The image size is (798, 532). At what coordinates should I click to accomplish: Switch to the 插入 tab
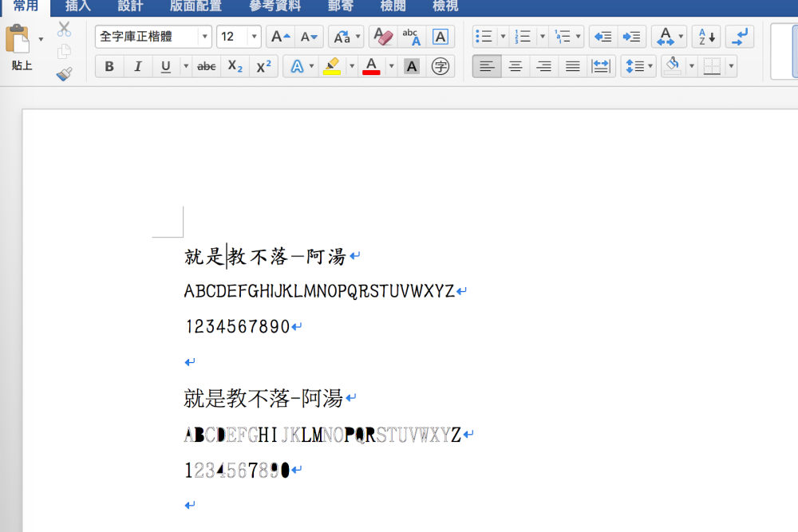[x=78, y=6]
